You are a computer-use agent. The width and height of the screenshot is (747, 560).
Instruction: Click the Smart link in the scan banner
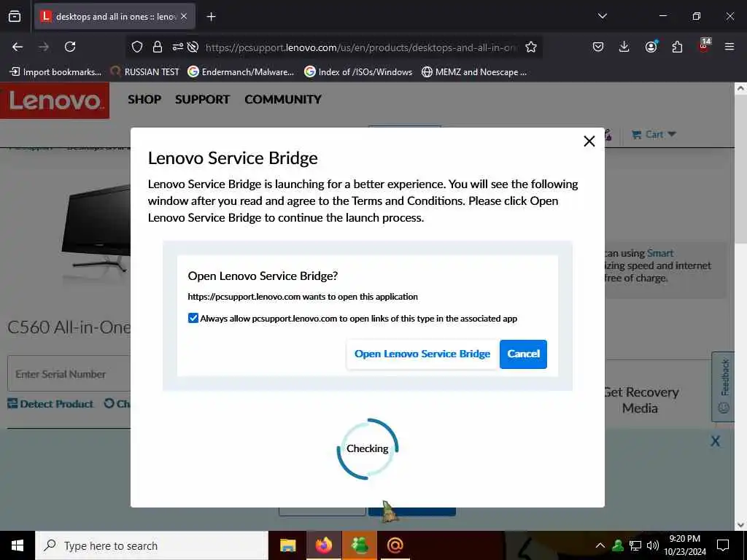pos(659,253)
